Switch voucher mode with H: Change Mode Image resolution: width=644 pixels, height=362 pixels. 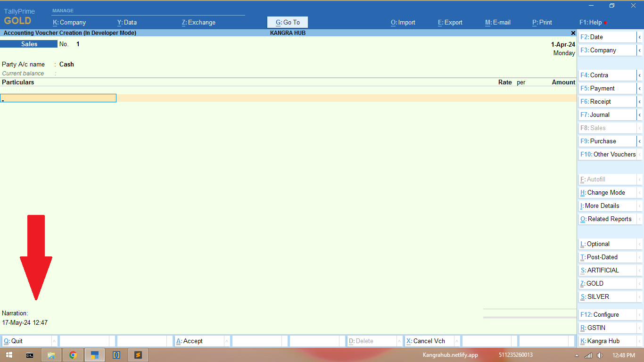point(607,192)
